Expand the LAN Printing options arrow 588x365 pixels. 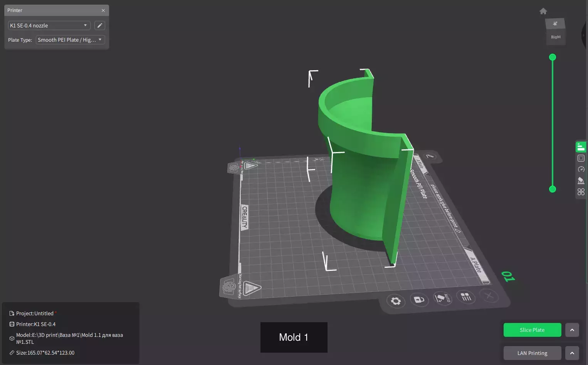(x=572, y=353)
